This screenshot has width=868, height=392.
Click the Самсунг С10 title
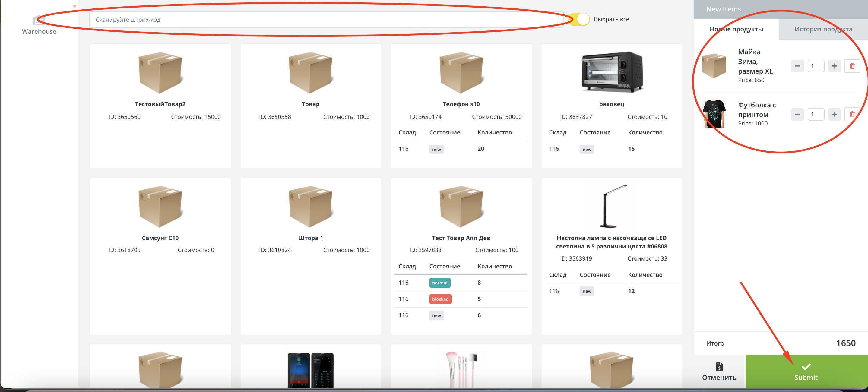click(160, 238)
